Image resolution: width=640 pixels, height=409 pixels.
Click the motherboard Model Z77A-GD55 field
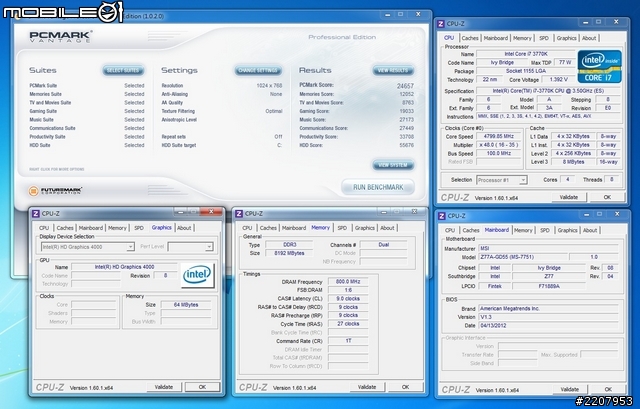(x=522, y=257)
